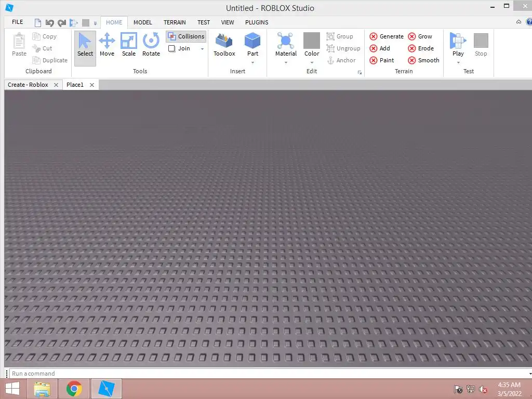Click the gray Color swatch
Viewport: 532px width, 399px height.
312,41
